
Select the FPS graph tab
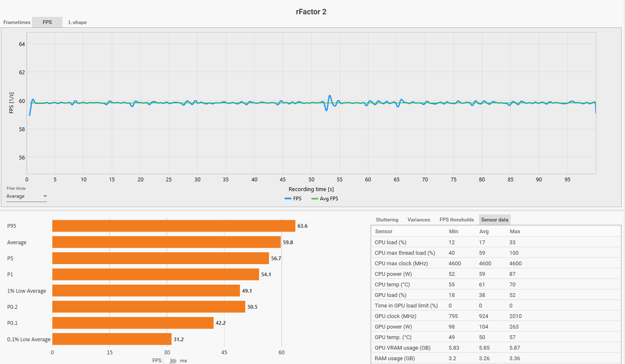click(x=47, y=22)
